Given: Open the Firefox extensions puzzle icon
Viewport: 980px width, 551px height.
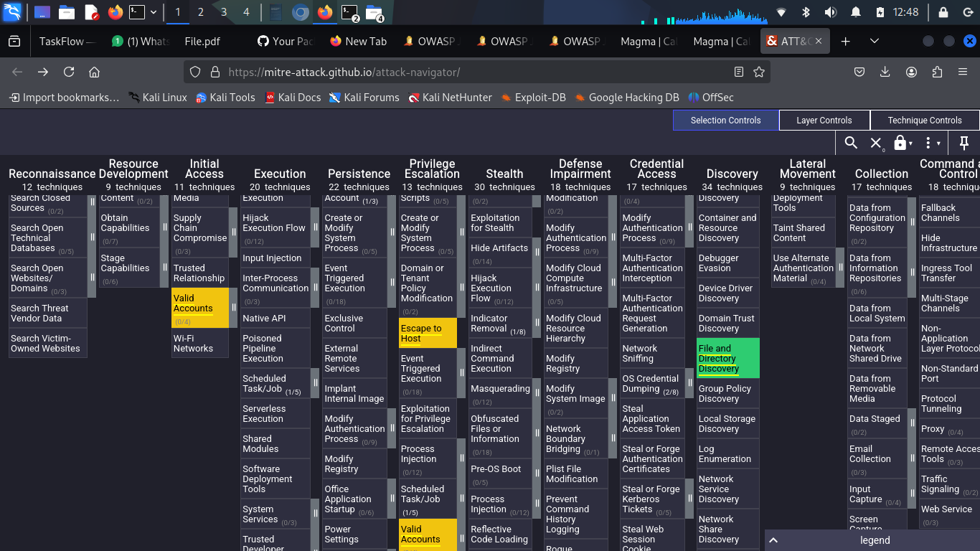Looking at the screenshot, I should (x=937, y=72).
